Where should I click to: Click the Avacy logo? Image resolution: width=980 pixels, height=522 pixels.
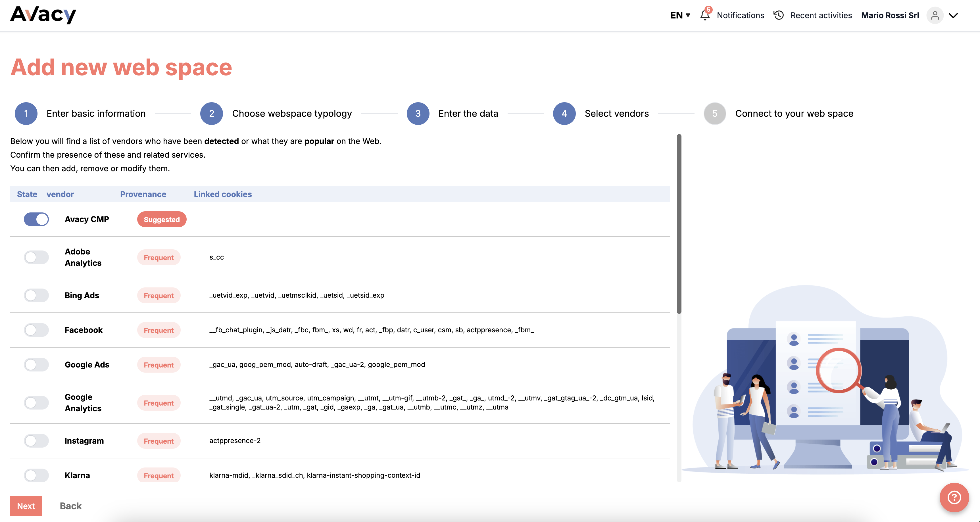[x=43, y=15]
